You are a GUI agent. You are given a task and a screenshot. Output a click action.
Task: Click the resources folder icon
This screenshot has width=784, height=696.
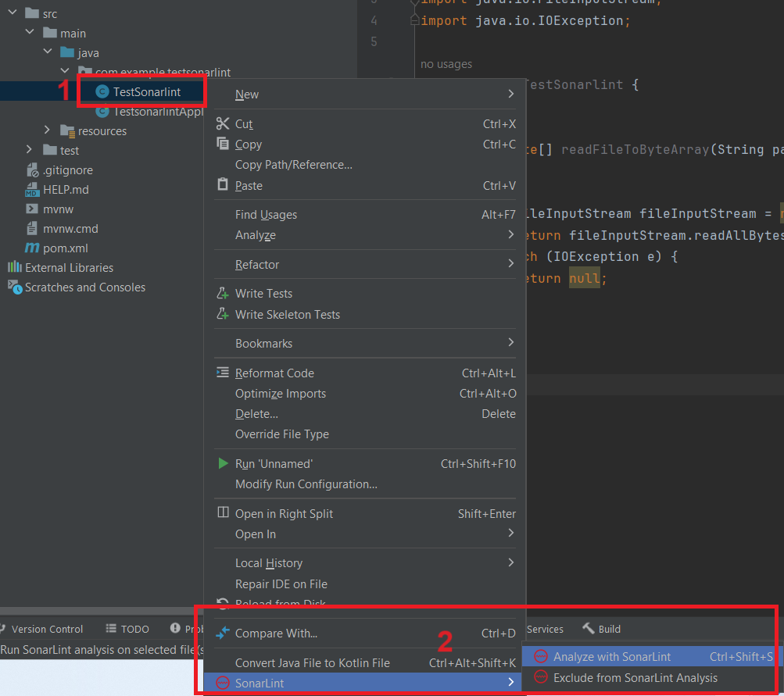67,131
